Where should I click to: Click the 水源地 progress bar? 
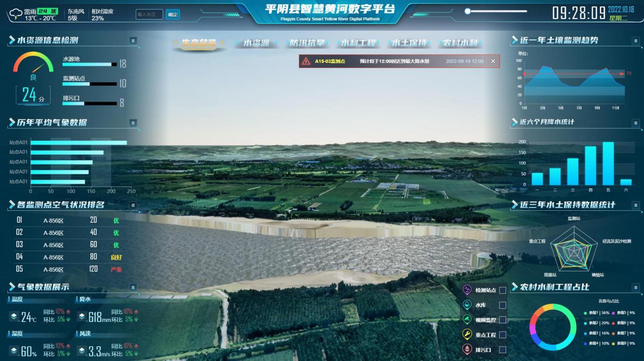[90, 65]
